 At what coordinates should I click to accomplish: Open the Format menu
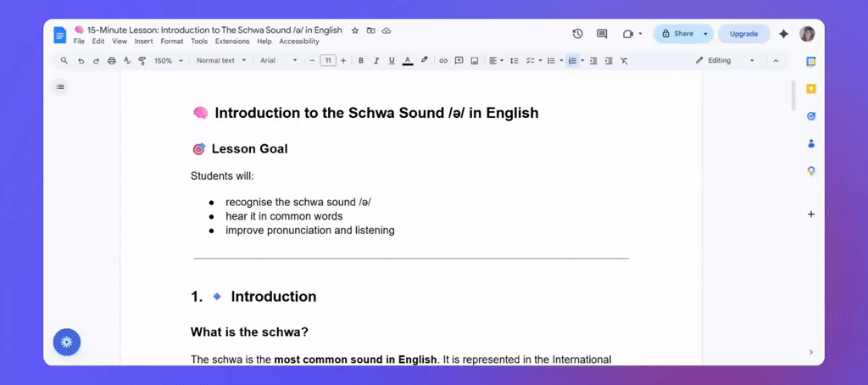[172, 42]
